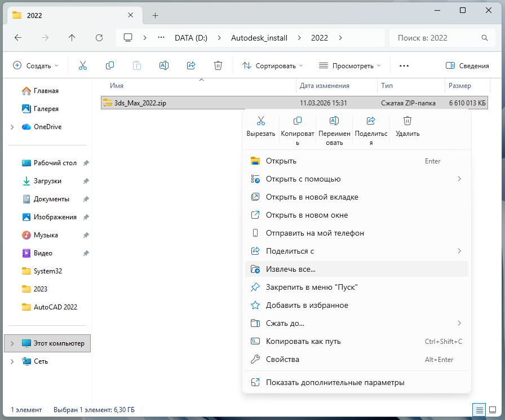Expand the Сеть tree node
This screenshot has height=420, width=505.
click(12, 361)
